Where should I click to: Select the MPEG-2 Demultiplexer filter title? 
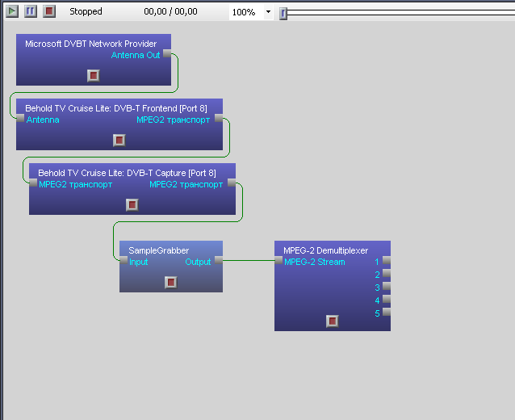tap(325, 250)
